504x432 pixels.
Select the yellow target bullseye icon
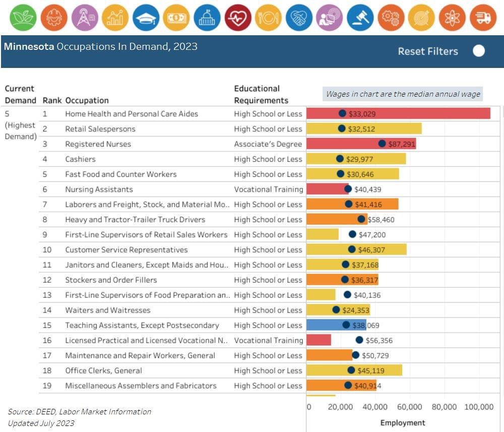pyautogui.click(x=421, y=18)
